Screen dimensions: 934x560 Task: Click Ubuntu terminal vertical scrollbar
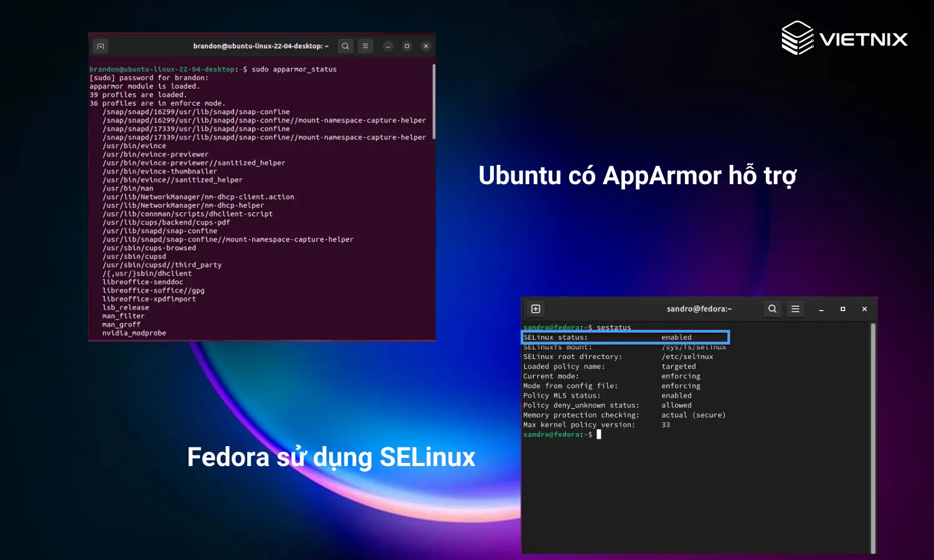[433, 101]
